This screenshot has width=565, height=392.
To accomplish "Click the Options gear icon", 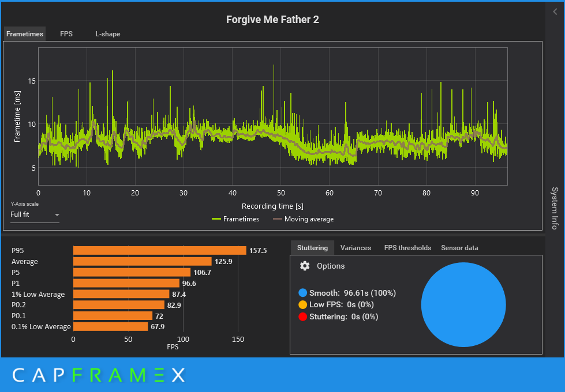I will coord(305,266).
